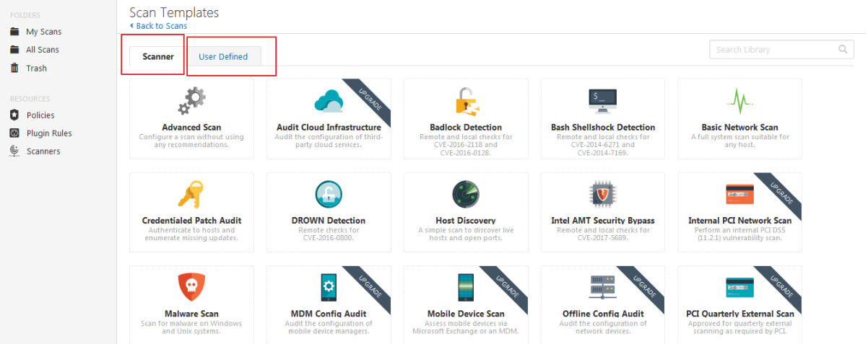Choose the Badlock Detection padlock icon
This screenshot has height=344, width=868.
466,102
